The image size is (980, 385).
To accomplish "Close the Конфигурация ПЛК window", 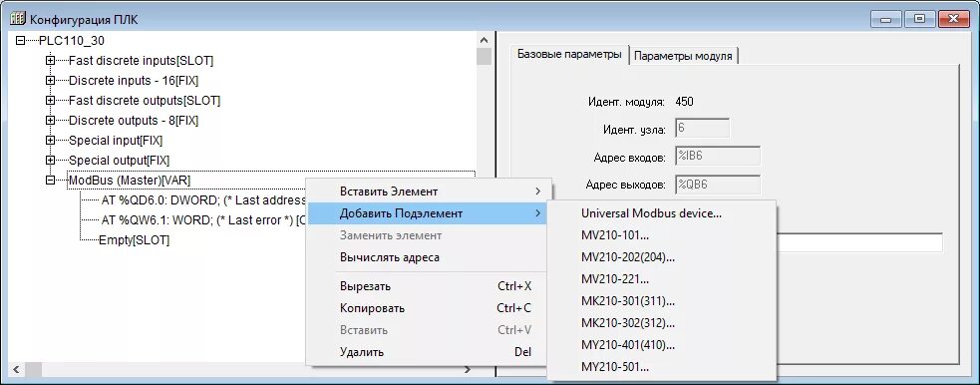I will (x=955, y=19).
